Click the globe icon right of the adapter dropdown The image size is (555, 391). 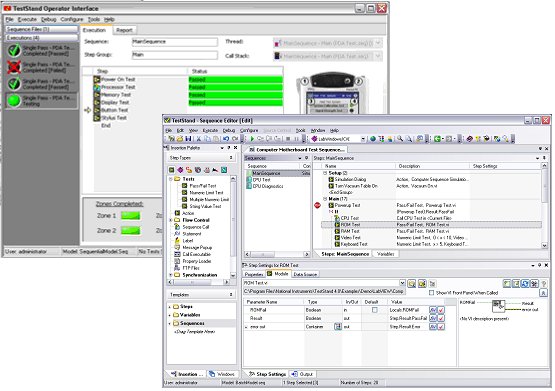373,139
